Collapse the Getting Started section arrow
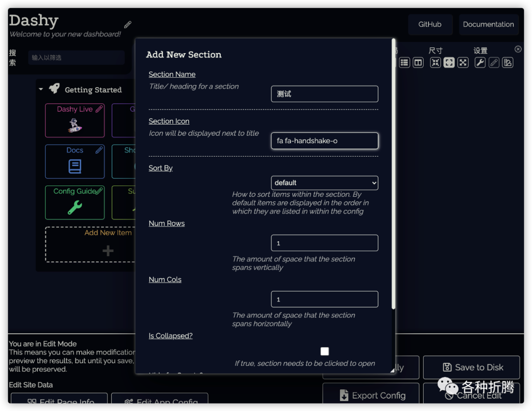This screenshot has height=411, width=532. click(41, 89)
